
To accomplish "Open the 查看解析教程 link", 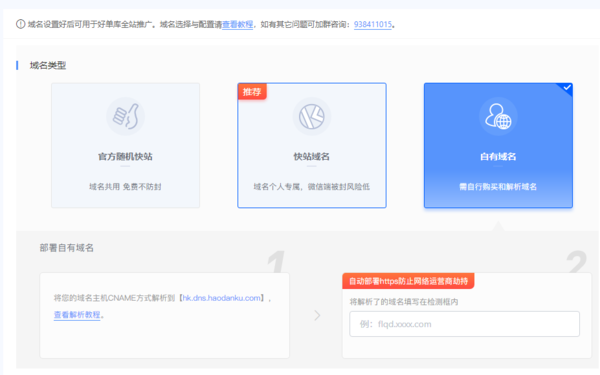I will coord(77,315).
